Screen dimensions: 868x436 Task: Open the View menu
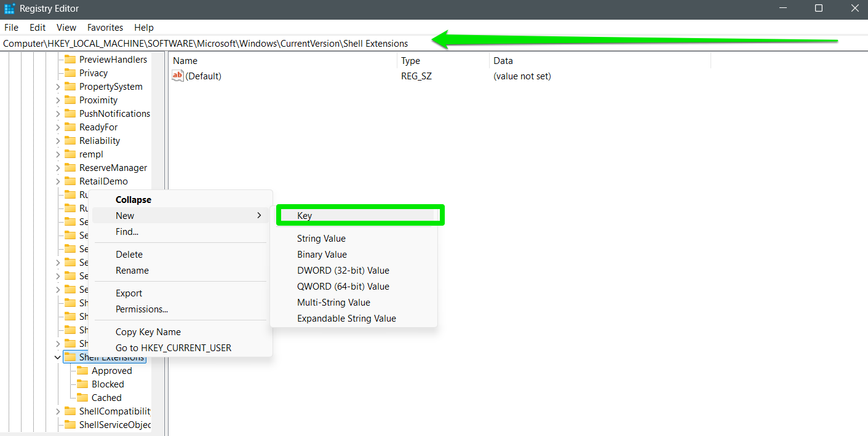[x=66, y=28]
